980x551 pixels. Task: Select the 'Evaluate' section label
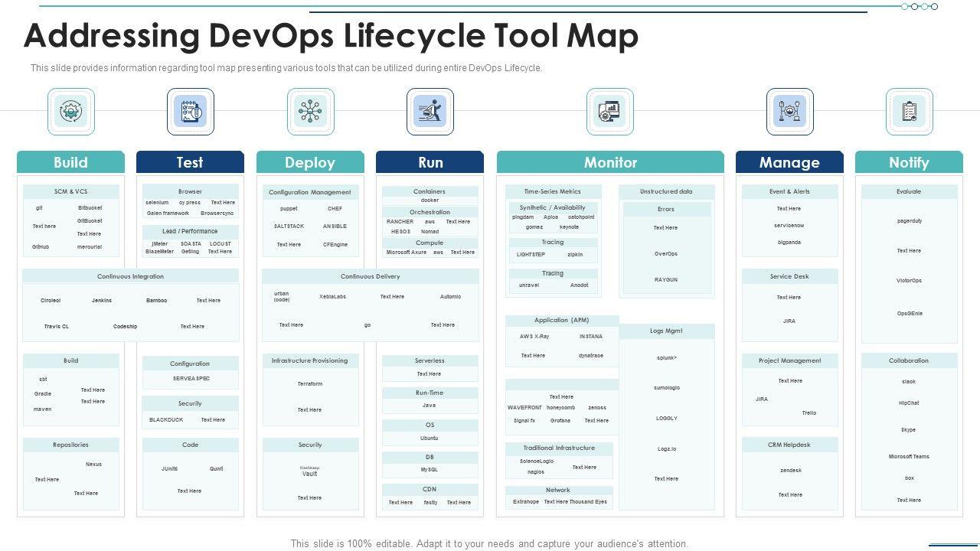(909, 191)
